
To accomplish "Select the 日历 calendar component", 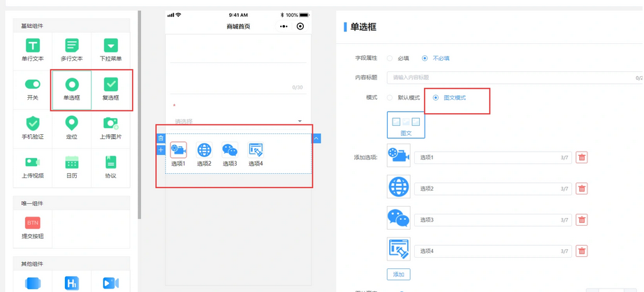I will (x=72, y=163).
